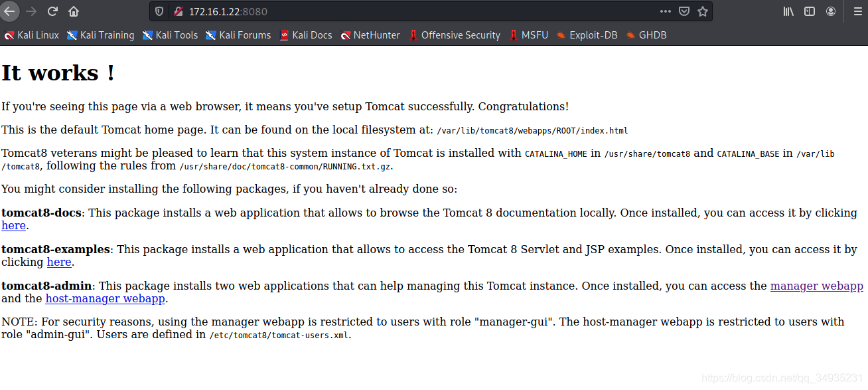This screenshot has height=390, width=868.
Task: Open the insecure connection site info icon
Action: coord(178,11)
